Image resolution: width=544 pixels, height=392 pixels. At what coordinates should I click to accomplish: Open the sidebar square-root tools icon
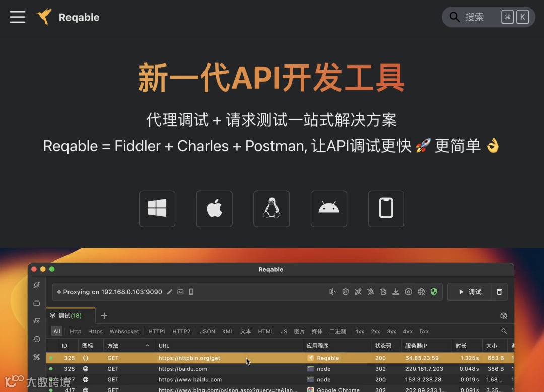point(36,321)
